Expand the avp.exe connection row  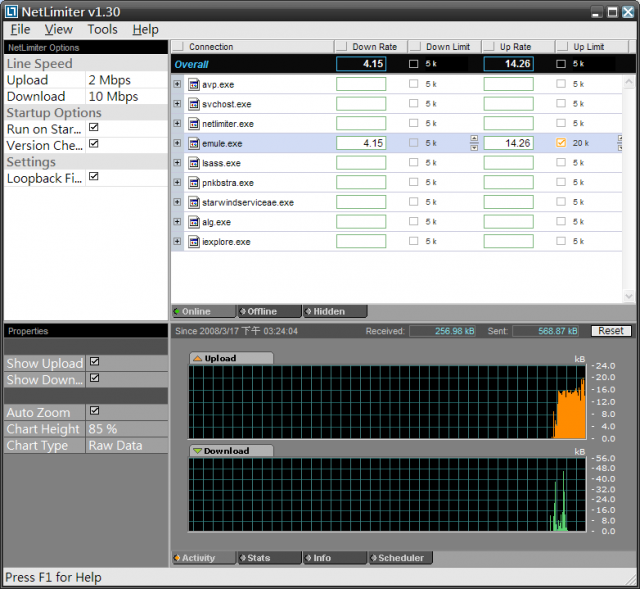177,84
